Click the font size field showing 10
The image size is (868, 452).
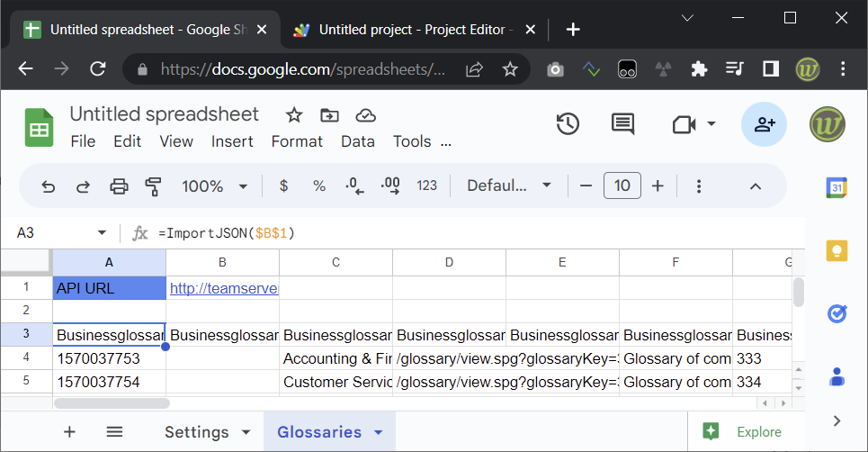(622, 185)
